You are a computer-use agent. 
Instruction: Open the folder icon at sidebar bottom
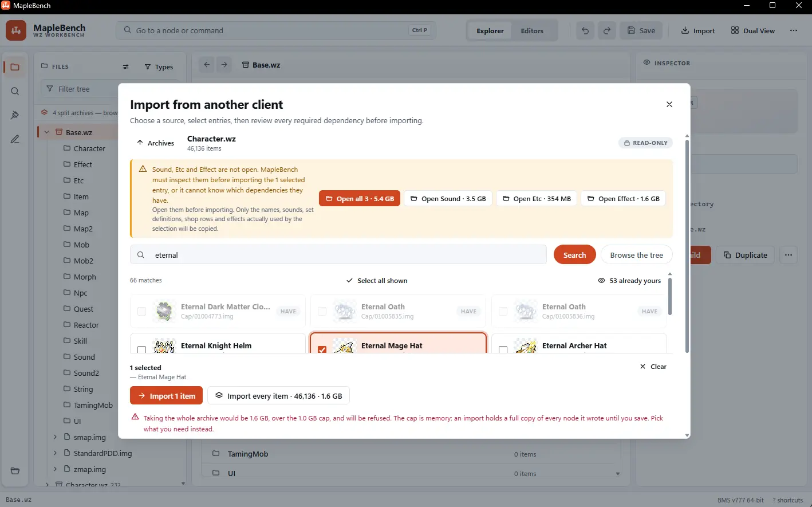[15, 471]
